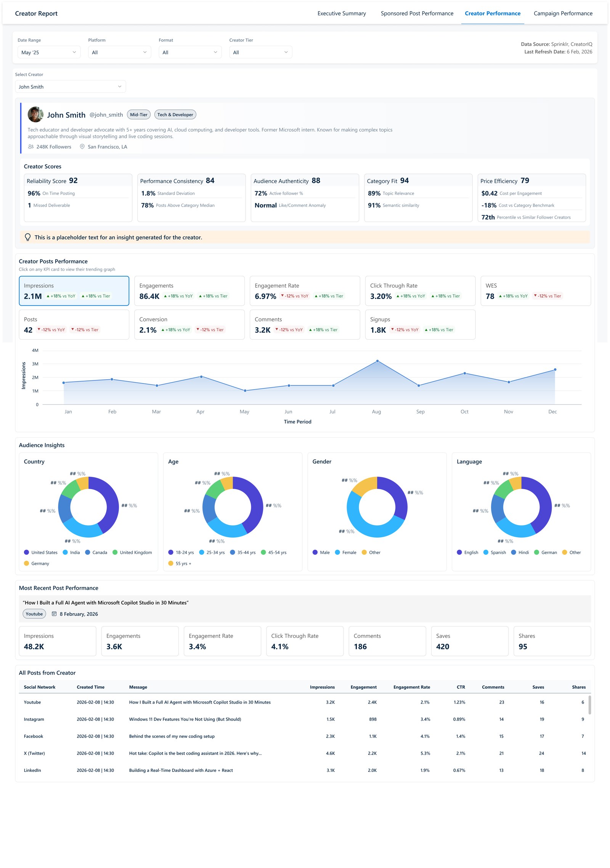The height and width of the screenshot is (868, 610).
Task: Expand the Select Creator dropdown showing John Smith
Action: 71,87
